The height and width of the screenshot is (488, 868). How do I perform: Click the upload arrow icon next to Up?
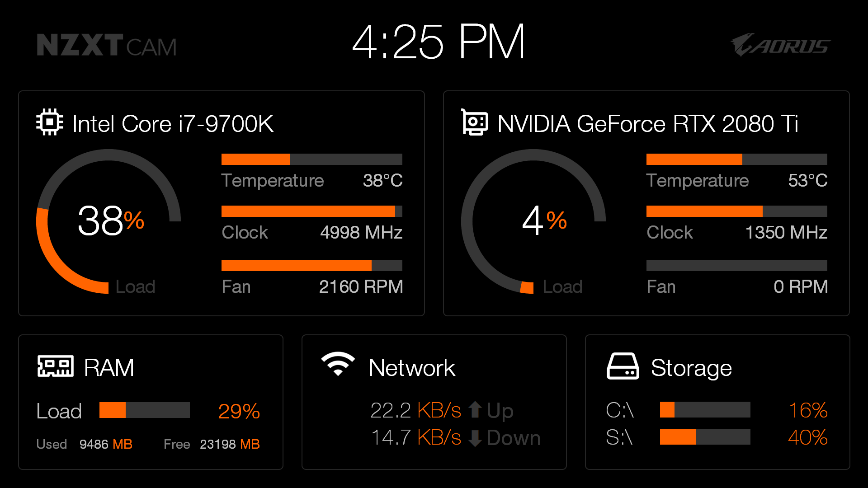[475, 410]
